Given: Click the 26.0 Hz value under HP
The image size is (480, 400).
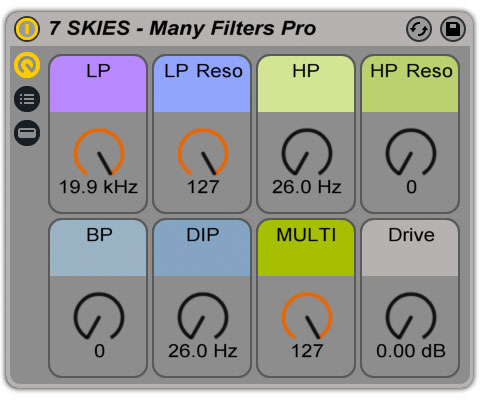Looking at the screenshot, I should point(307,187).
